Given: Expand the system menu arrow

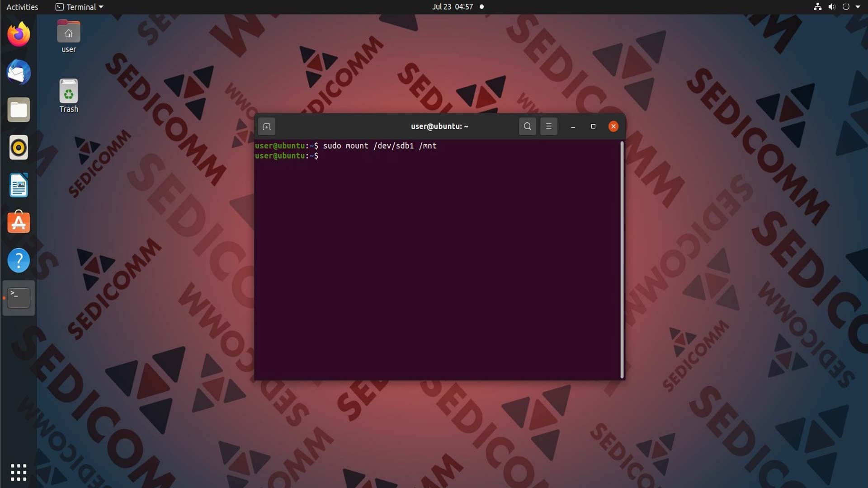Looking at the screenshot, I should 858,7.
